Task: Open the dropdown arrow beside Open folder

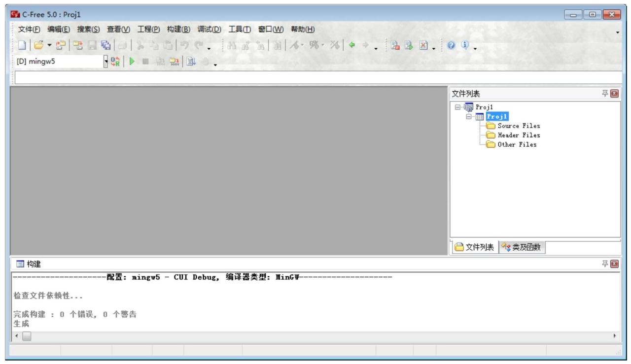Action: coord(49,45)
